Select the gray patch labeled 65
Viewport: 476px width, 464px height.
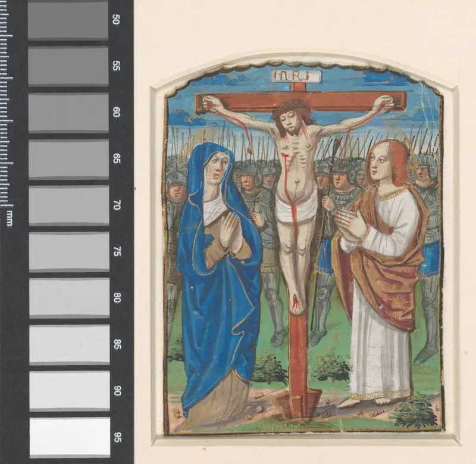(68, 159)
